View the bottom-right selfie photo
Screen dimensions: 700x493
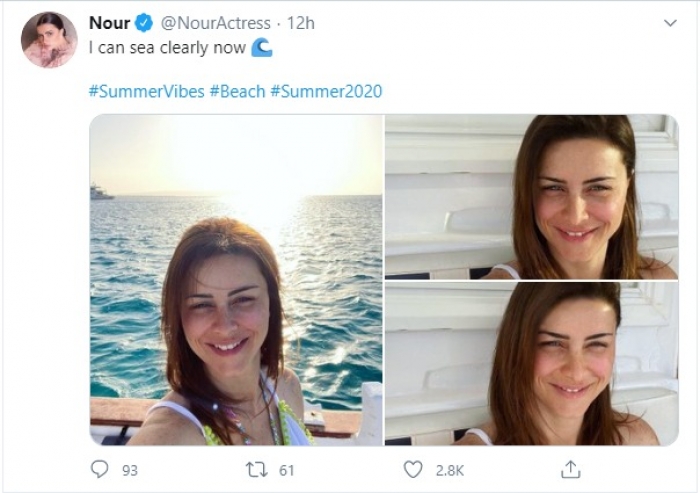pyautogui.click(x=531, y=364)
